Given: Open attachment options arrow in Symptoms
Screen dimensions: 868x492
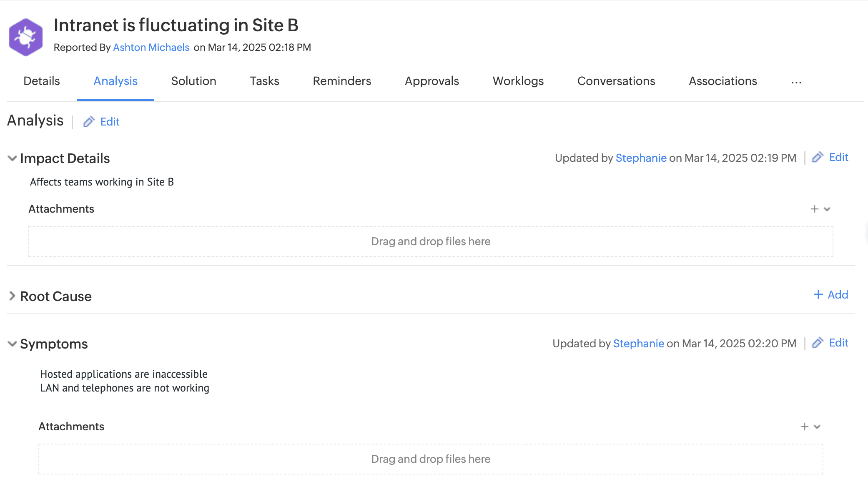Looking at the screenshot, I should click(818, 427).
